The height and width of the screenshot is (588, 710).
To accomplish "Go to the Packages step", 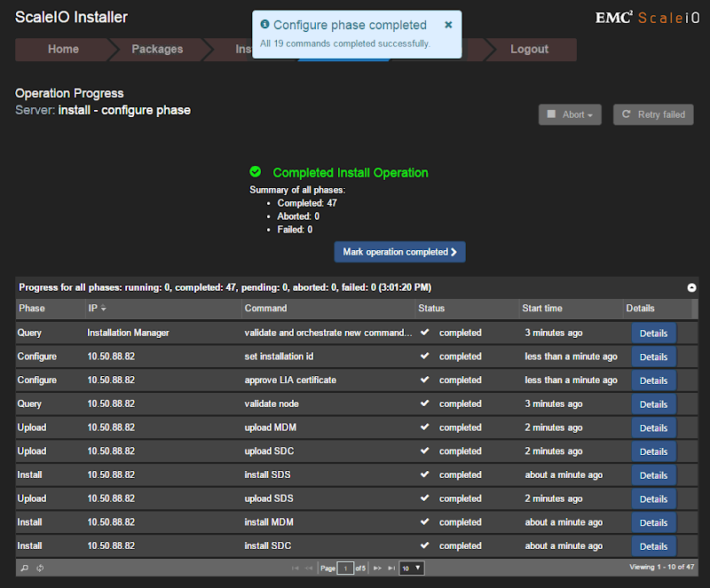I will tap(157, 50).
